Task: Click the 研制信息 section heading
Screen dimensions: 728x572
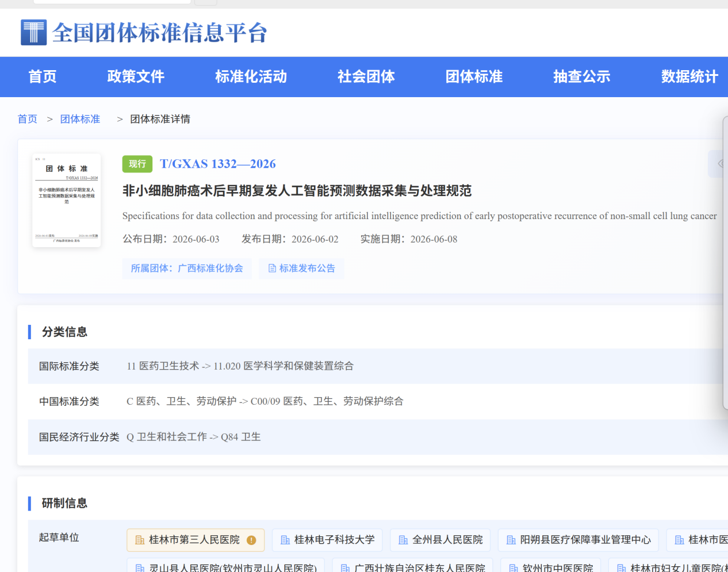Action: pyautogui.click(x=64, y=503)
